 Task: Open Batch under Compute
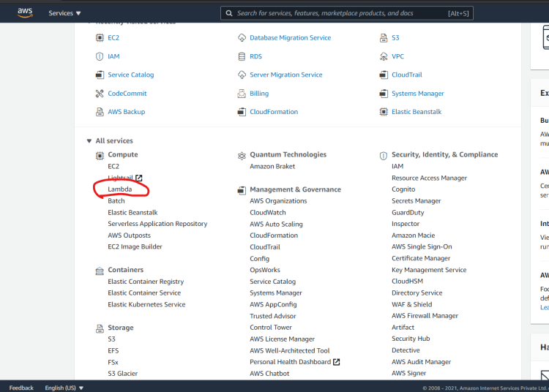click(116, 200)
